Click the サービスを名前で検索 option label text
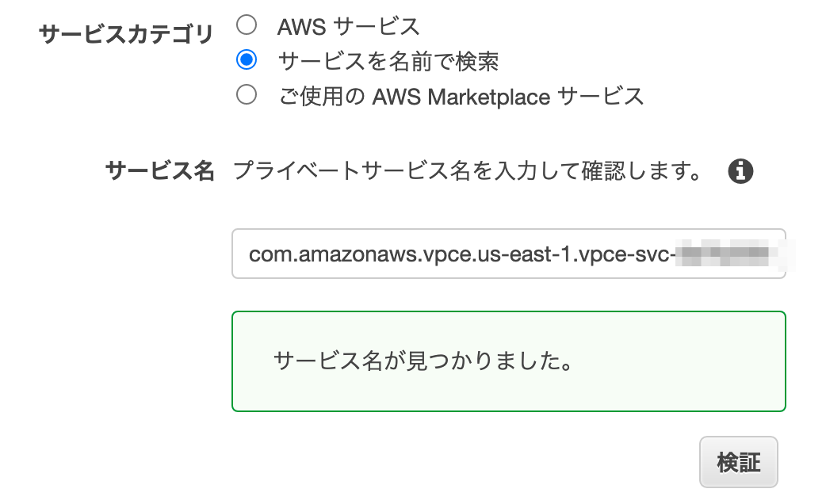This screenshot has height=504, width=826. click(x=388, y=61)
